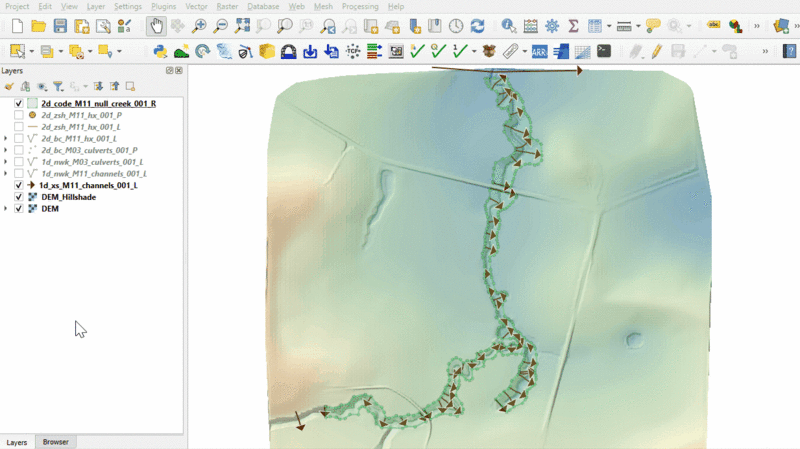Click the Zoom In magnifier tool
The width and height of the screenshot is (800, 449).
pos(199,26)
